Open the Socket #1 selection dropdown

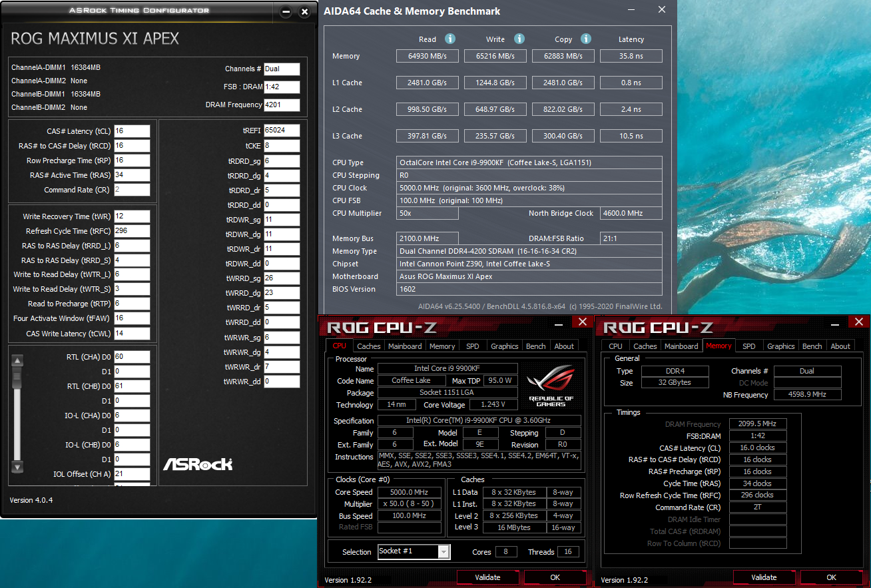click(443, 551)
